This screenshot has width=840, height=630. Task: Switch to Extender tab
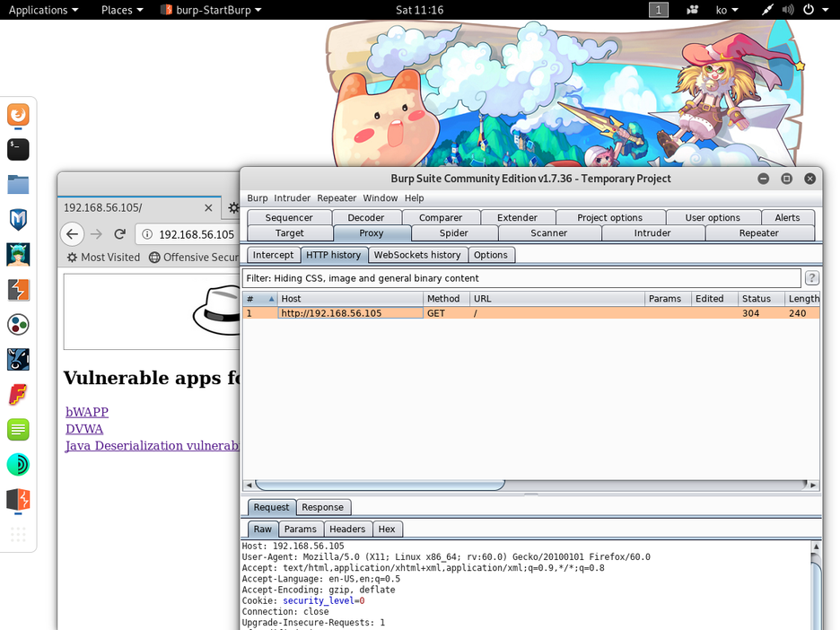[x=517, y=217]
